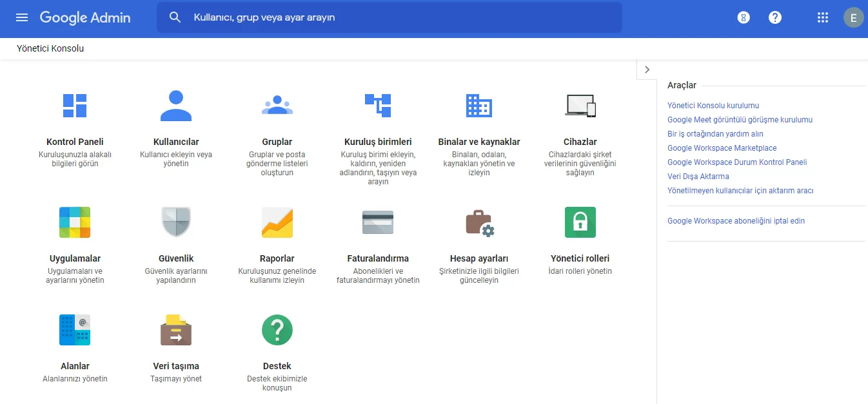Image resolution: width=868 pixels, height=404 pixels.
Task: Open the account avatar E
Action: [853, 18]
